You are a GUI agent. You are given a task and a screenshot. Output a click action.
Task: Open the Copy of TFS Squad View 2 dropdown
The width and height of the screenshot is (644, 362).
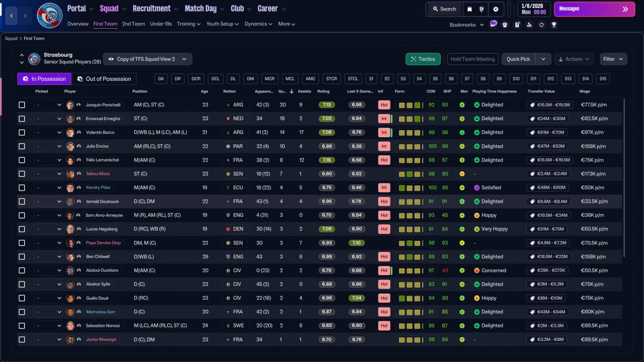147,59
